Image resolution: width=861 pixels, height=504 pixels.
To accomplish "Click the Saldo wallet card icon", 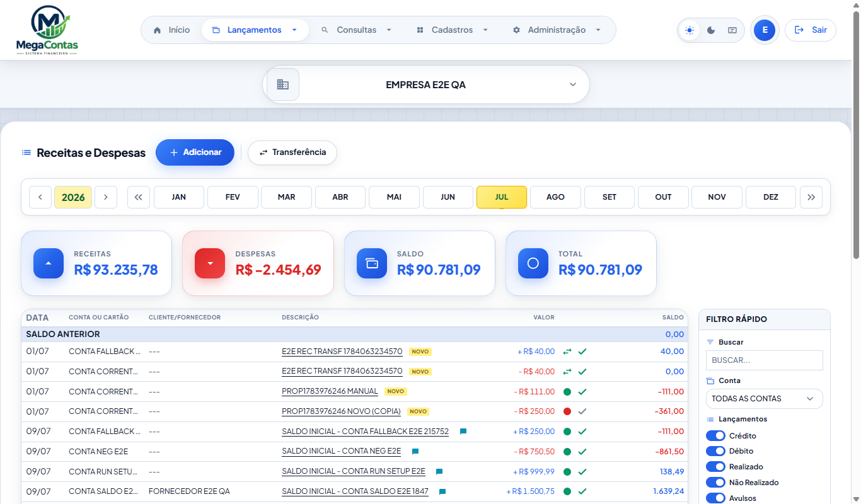I will pyautogui.click(x=372, y=263).
